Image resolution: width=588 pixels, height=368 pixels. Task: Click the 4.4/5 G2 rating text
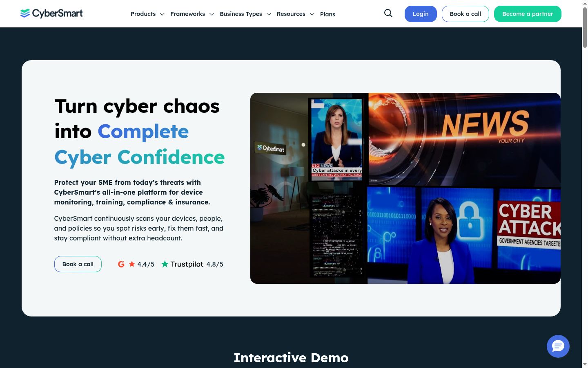pyautogui.click(x=146, y=264)
